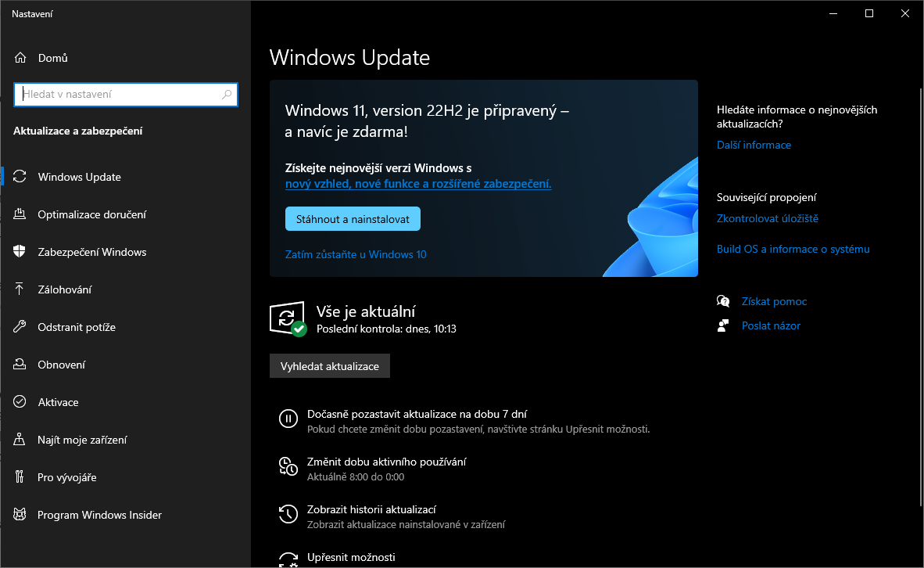Open Build OS a informace o systému link
This screenshot has height=568, width=924.
point(793,249)
